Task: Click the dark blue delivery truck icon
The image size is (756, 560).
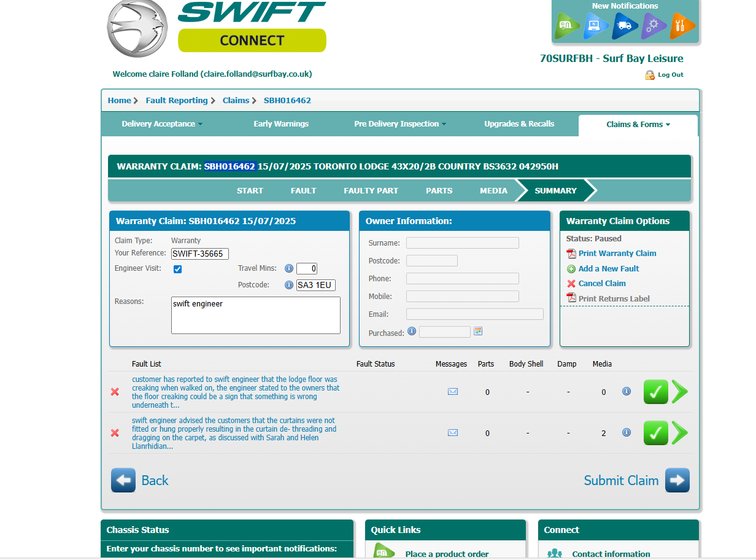Action: click(624, 26)
